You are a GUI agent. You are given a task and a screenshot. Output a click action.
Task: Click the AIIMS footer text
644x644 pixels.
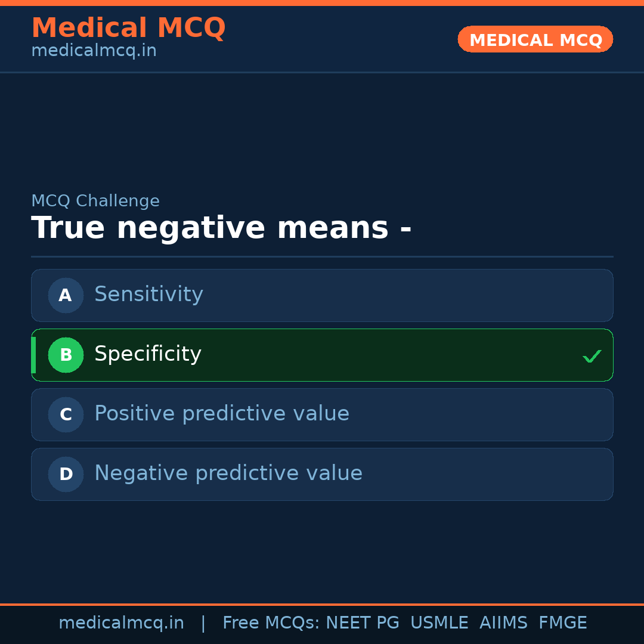(503, 623)
